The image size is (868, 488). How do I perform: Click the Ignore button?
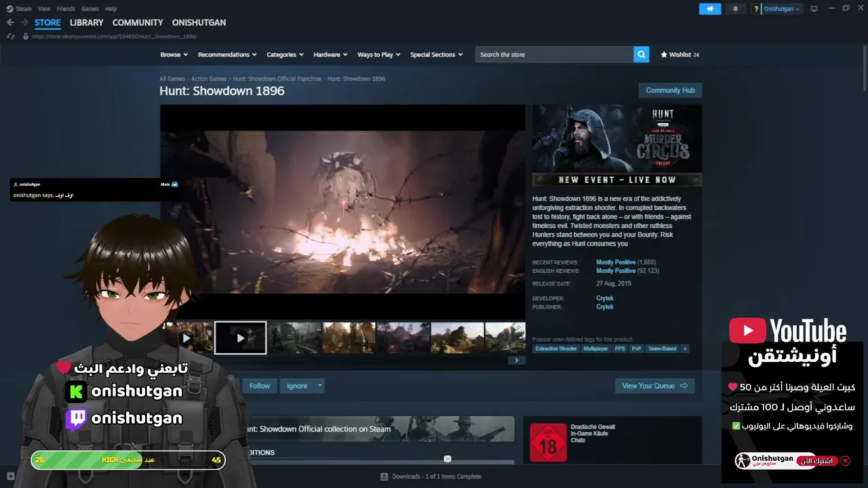coord(297,386)
